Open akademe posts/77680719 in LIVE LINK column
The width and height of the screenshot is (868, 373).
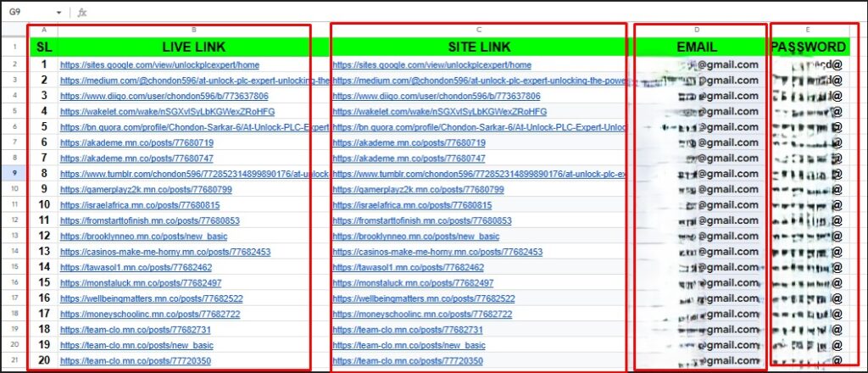click(136, 142)
